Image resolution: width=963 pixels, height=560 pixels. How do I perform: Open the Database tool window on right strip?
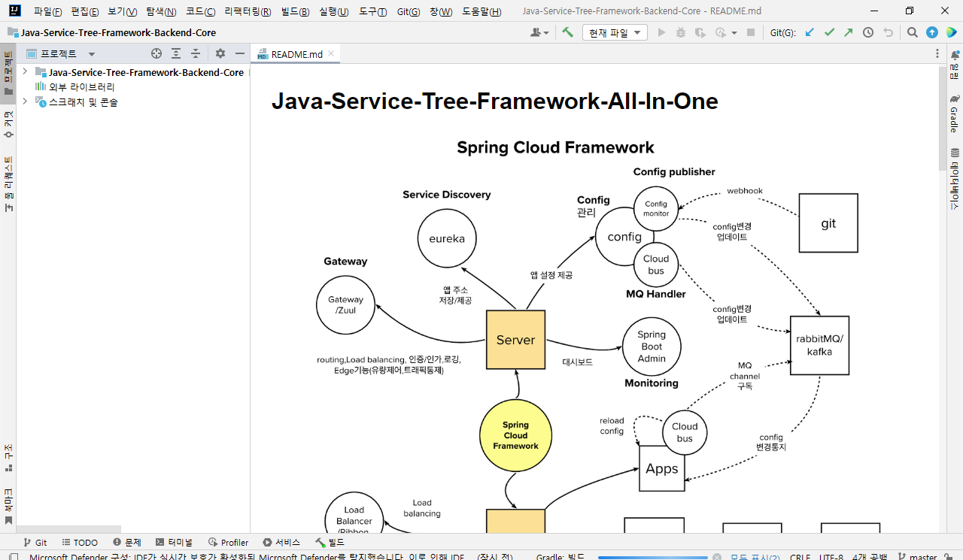point(954,179)
